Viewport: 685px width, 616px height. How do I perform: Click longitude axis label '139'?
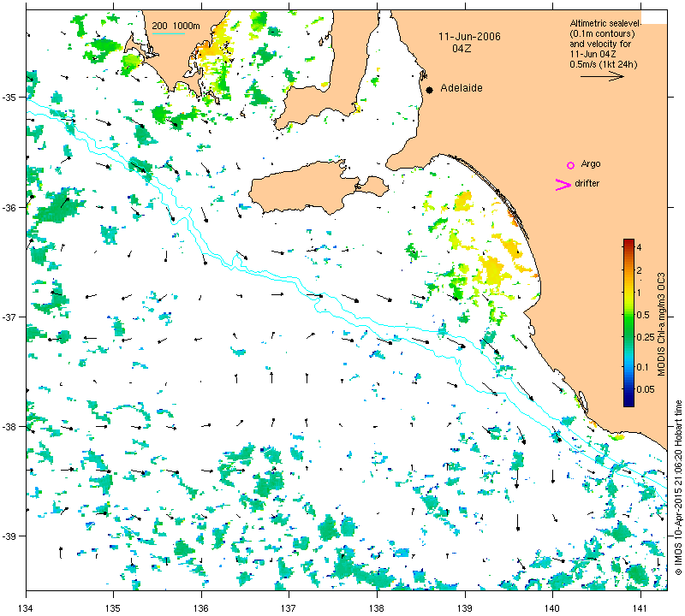465,608
